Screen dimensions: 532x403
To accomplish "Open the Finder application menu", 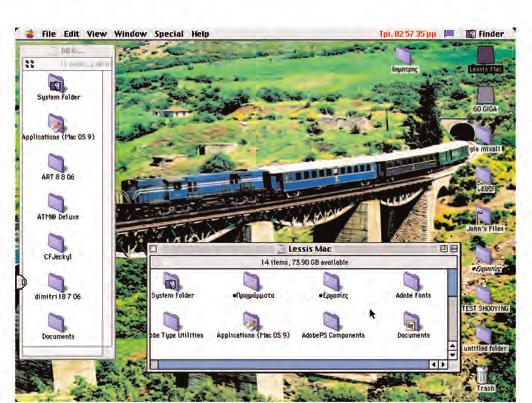I will [485, 34].
